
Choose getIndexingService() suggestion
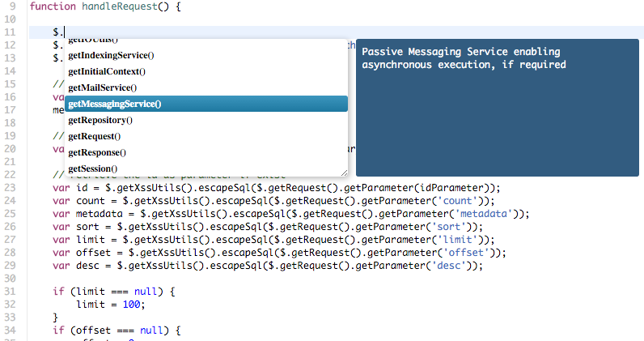[206, 55]
